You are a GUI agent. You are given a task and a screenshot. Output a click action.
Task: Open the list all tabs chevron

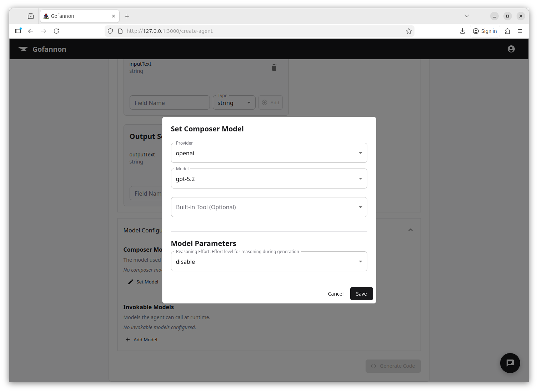click(x=466, y=16)
